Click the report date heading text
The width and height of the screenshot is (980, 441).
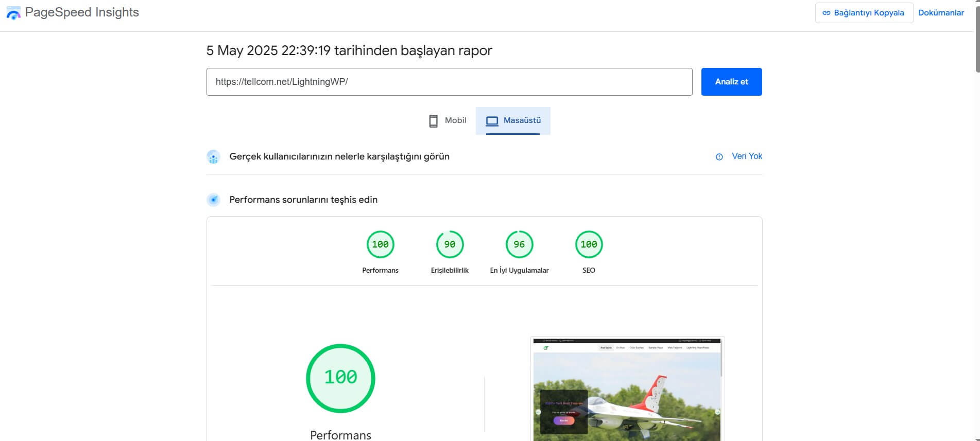pos(349,50)
